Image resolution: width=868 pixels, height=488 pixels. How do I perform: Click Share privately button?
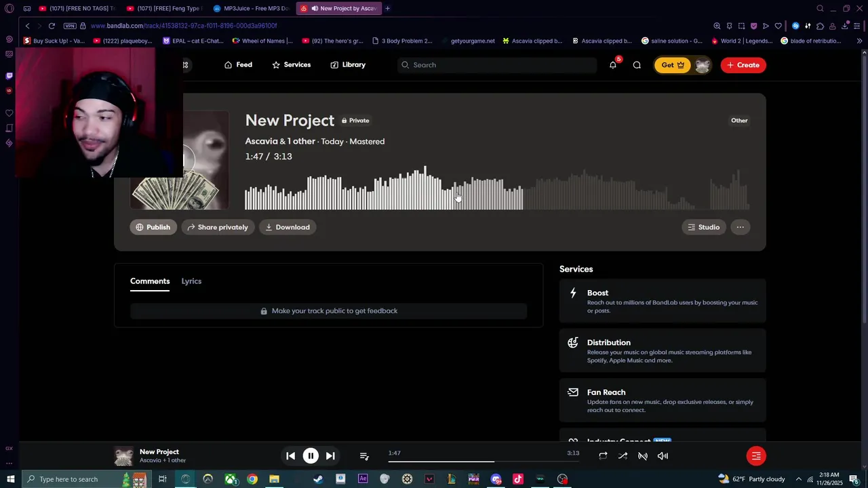[218, 227]
